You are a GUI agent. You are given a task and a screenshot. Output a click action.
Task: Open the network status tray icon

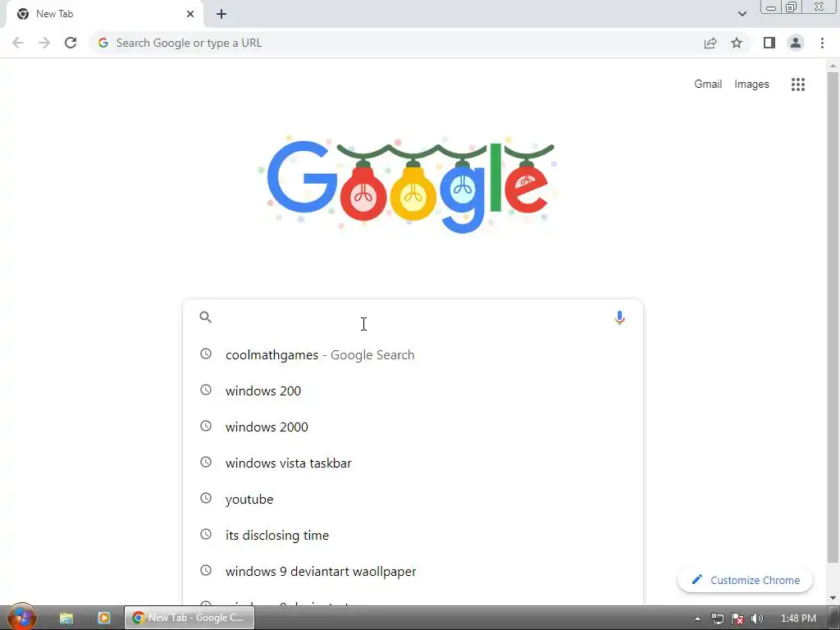pos(717,619)
